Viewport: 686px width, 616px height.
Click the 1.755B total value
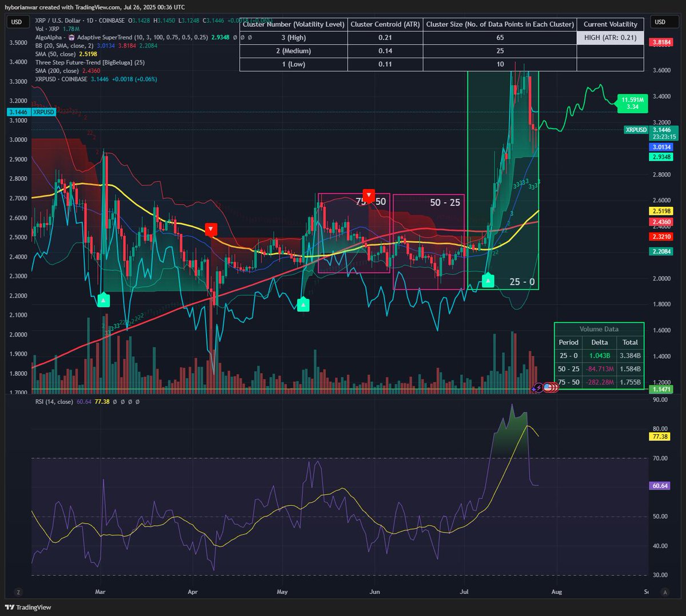point(630,382)
